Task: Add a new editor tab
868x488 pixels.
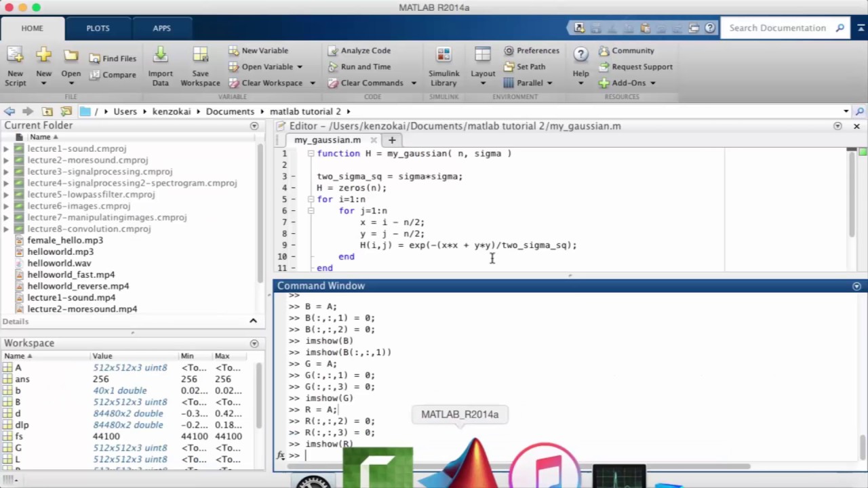Action: [391, 140]
